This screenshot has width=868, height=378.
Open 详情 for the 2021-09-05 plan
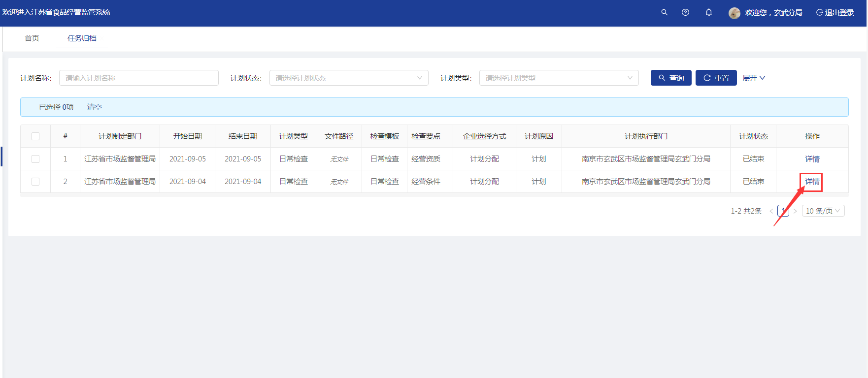point(812,159)
